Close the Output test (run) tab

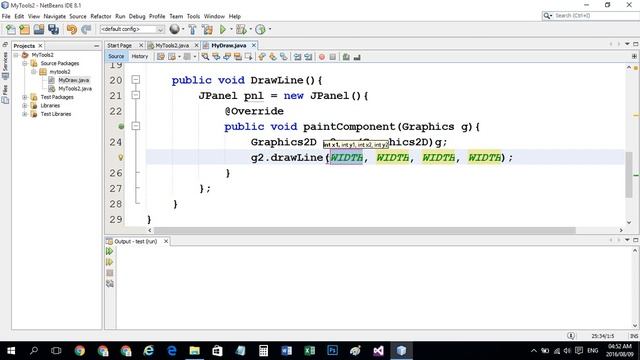[166, 241]
